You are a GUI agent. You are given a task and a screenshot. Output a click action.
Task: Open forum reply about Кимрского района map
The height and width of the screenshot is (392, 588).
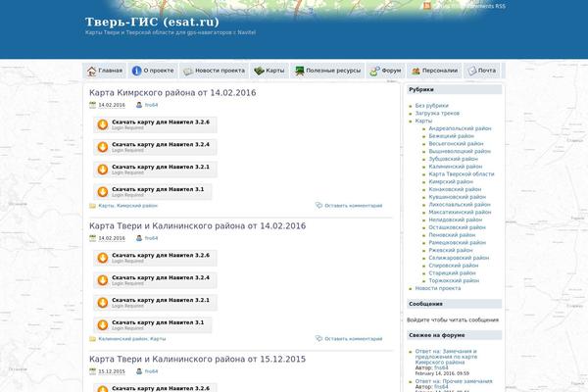(x=446, y=357)
